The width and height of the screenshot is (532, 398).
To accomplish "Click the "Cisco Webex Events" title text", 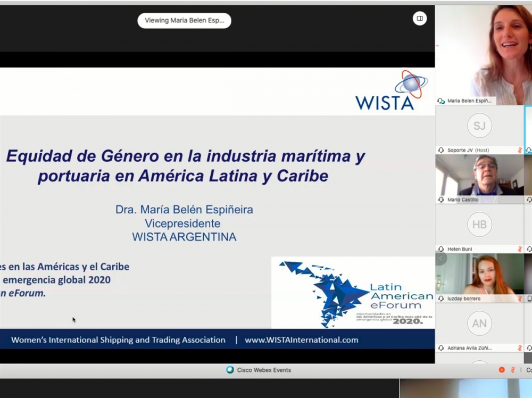I will [264, 370].
